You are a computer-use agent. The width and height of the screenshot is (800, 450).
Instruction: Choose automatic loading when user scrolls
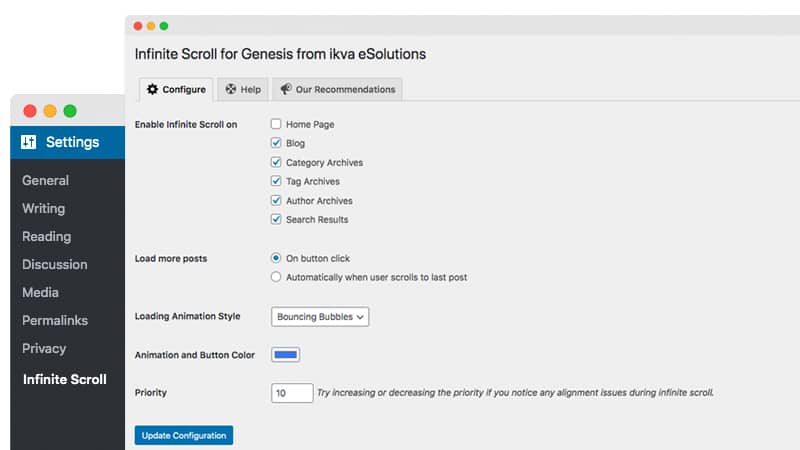[276, 277]
